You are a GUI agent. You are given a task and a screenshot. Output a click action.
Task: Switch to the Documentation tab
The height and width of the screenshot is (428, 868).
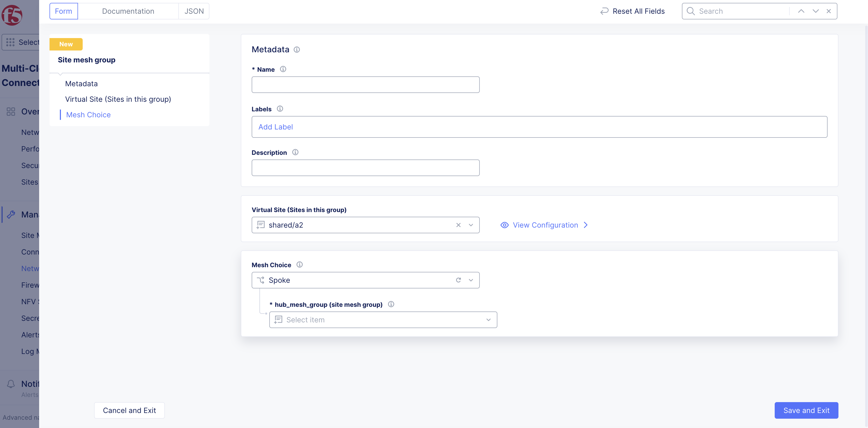click(128, 11)
